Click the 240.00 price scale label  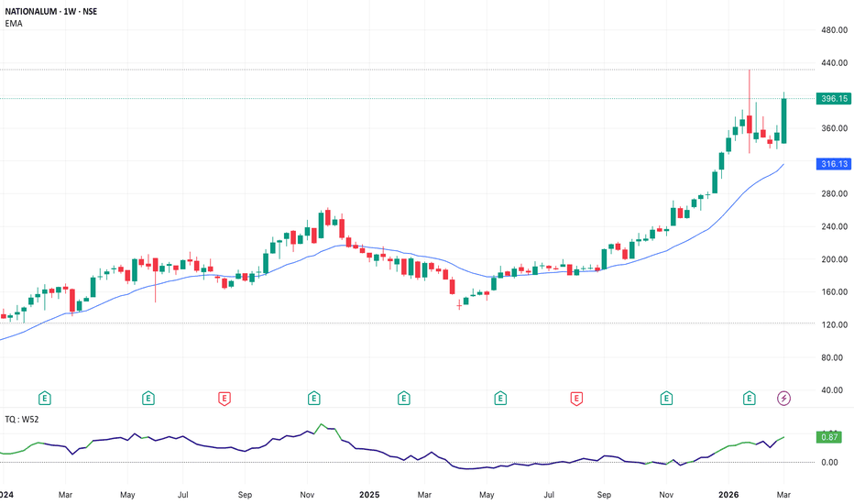[835, 226]
